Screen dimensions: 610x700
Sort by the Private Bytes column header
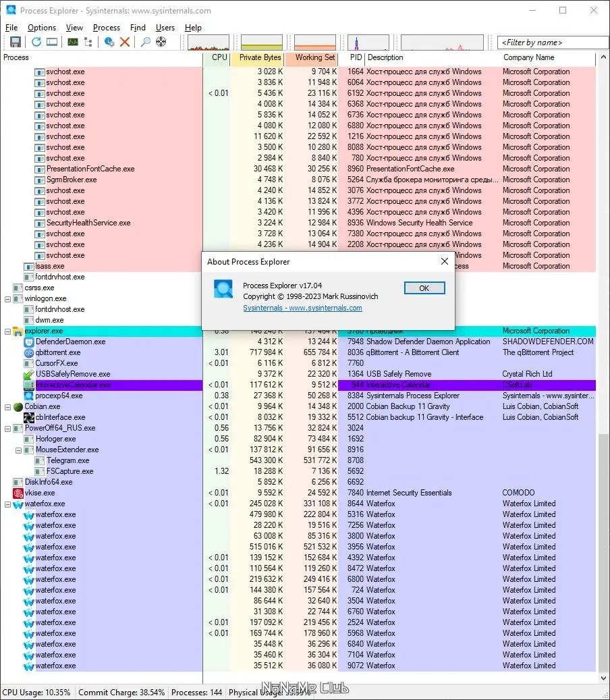(258, 57)
